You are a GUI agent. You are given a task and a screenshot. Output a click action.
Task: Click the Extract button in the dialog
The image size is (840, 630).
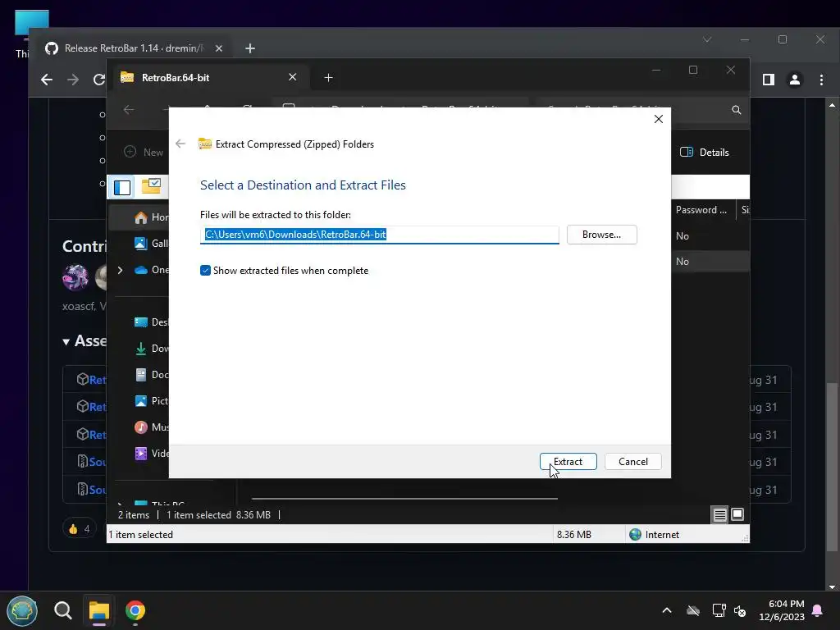568,461
